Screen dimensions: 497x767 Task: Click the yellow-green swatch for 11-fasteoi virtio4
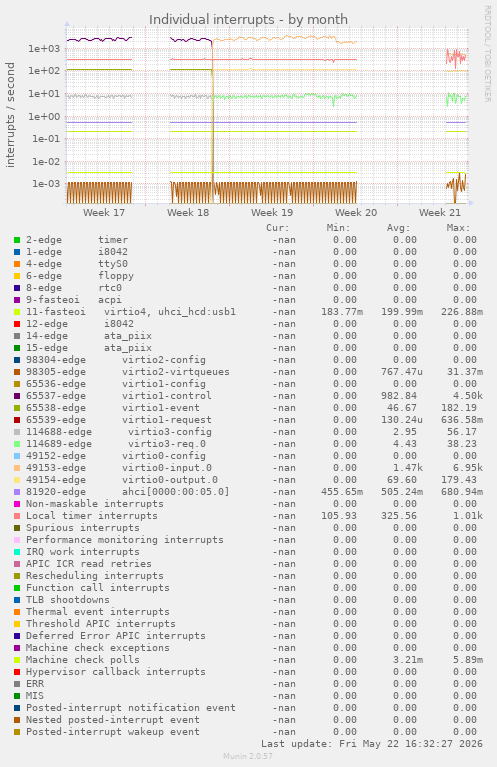(x=17, y=312)
